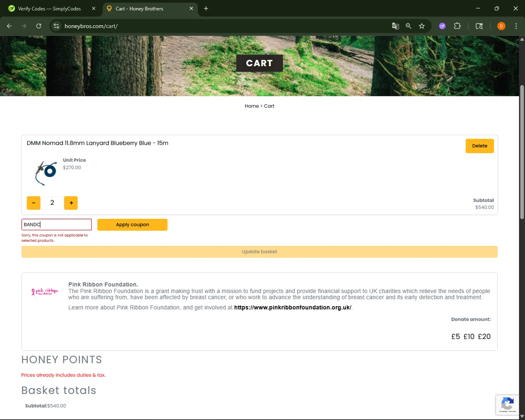Bookmark this page with the star
525x420 pixels.
(x=422, y=26)
